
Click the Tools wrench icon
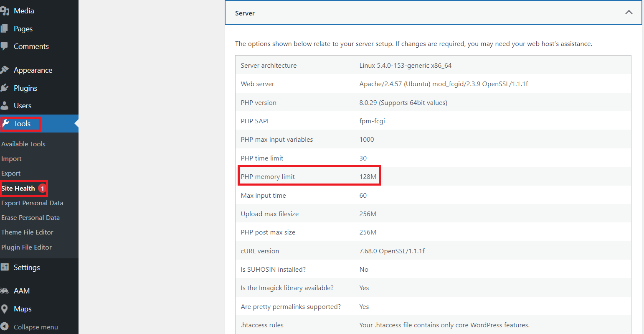[6, 124]
